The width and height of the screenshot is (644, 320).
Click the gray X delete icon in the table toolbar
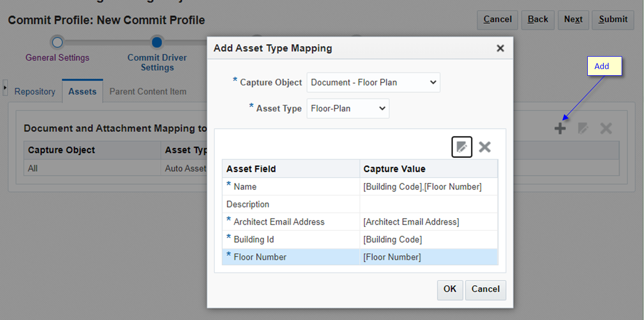605,128
